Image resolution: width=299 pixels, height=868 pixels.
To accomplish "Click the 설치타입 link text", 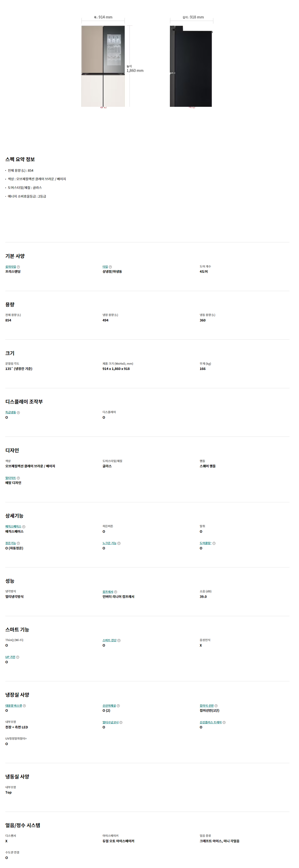I will (10, 267).
